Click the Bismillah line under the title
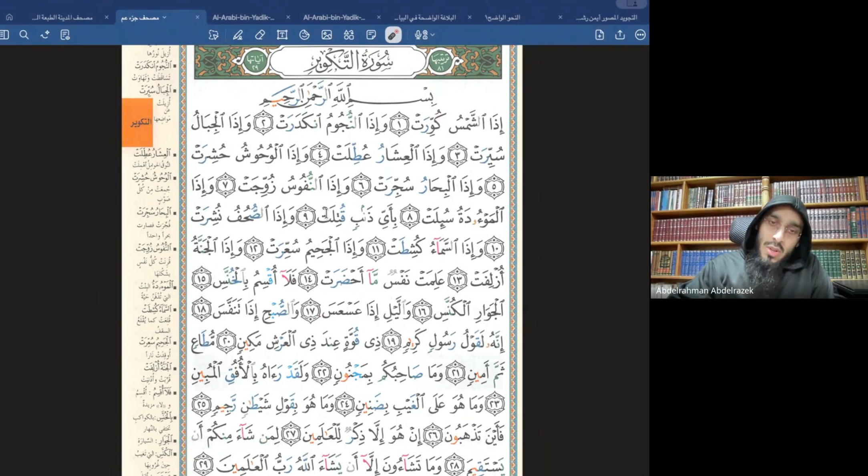Screen dimensions: 868x476 (347, 96)
